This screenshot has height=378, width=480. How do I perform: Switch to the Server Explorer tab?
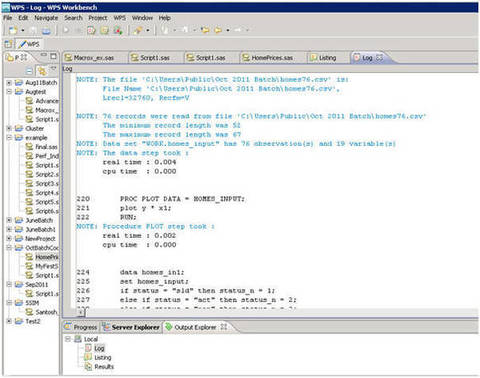pyautogui.click(x=131, y=327)
